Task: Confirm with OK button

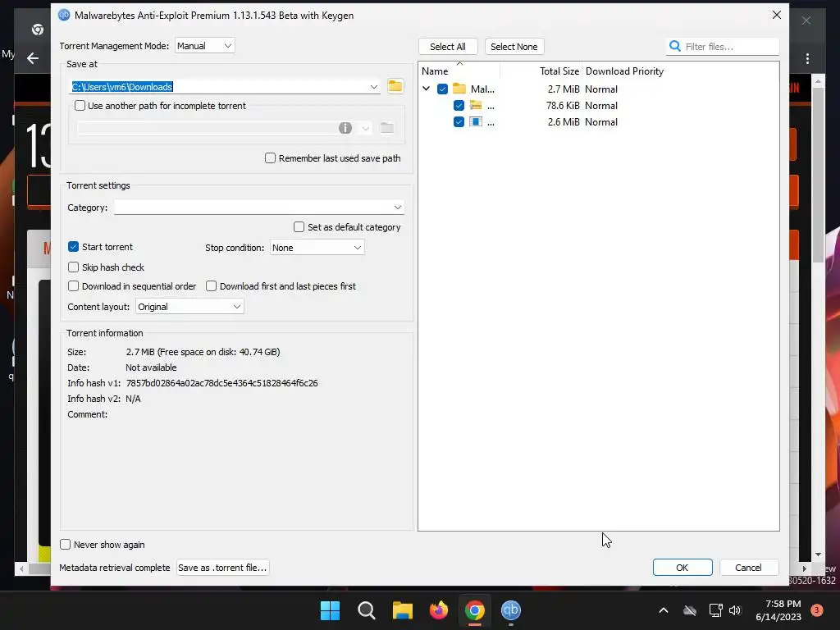Action: pos(682,568)
